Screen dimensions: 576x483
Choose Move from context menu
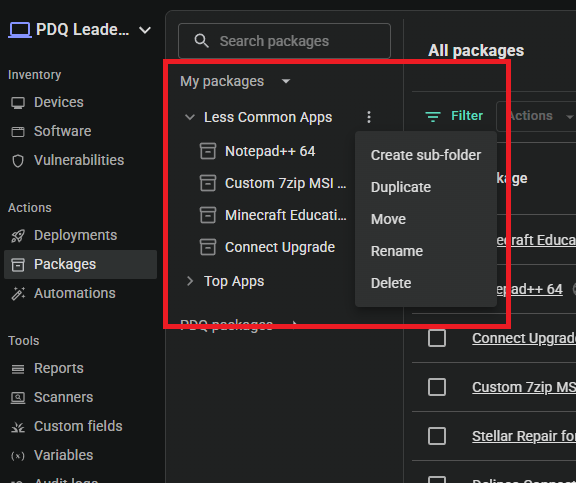click(x=426, y=219)
